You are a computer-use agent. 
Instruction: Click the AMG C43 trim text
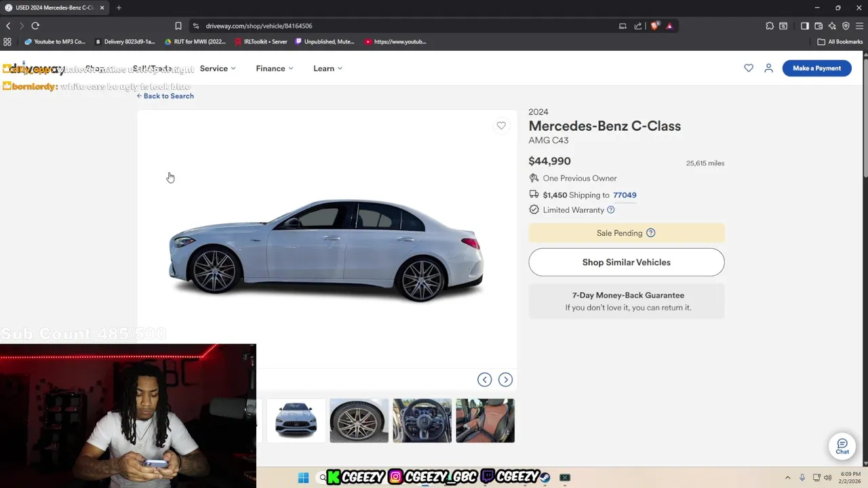pos(549,140)
